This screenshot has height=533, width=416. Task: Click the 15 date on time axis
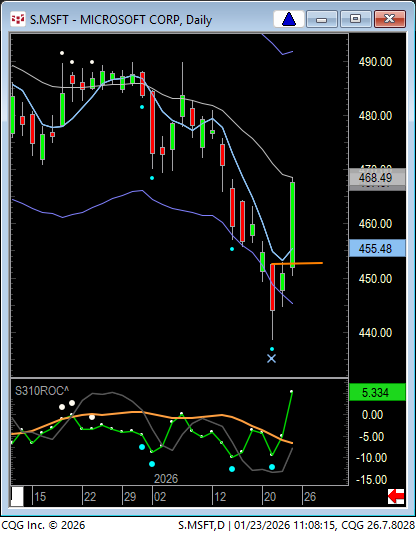tap(40, 497)
